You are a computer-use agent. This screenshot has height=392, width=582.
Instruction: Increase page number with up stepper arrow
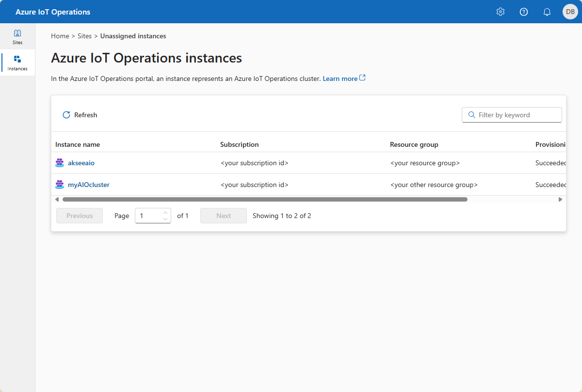click(165, 212)
